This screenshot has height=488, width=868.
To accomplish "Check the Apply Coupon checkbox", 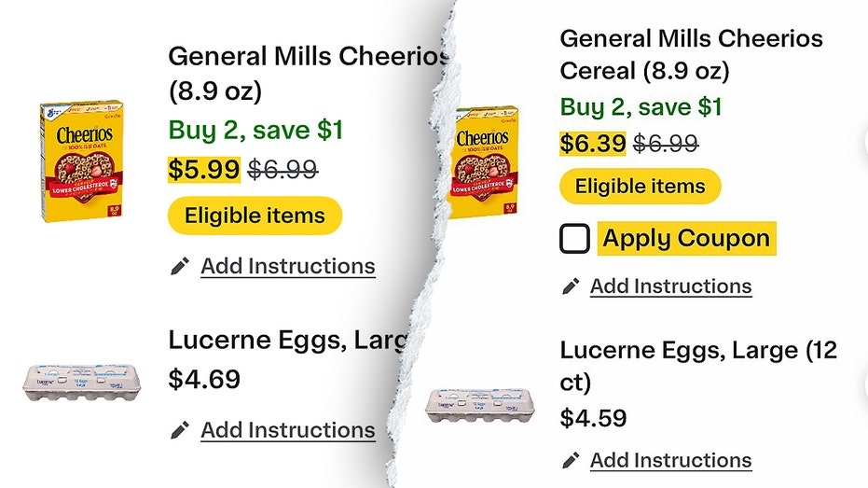I will [575, 239].
